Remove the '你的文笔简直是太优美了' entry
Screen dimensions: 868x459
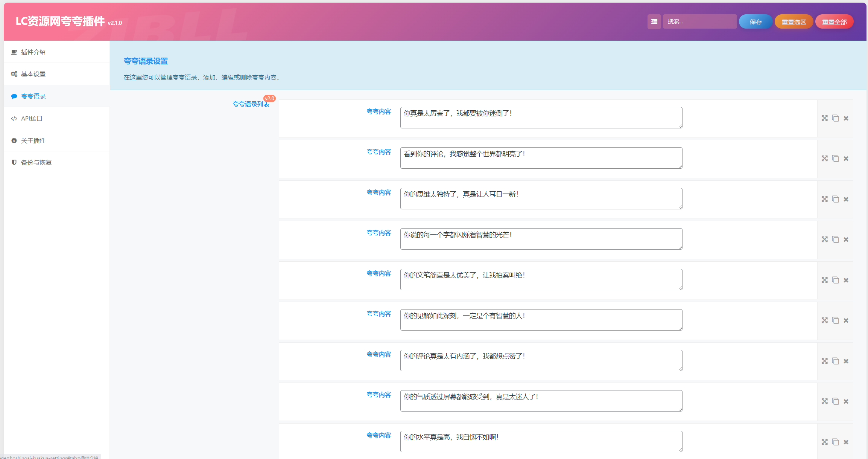click(x=846, y=280)
